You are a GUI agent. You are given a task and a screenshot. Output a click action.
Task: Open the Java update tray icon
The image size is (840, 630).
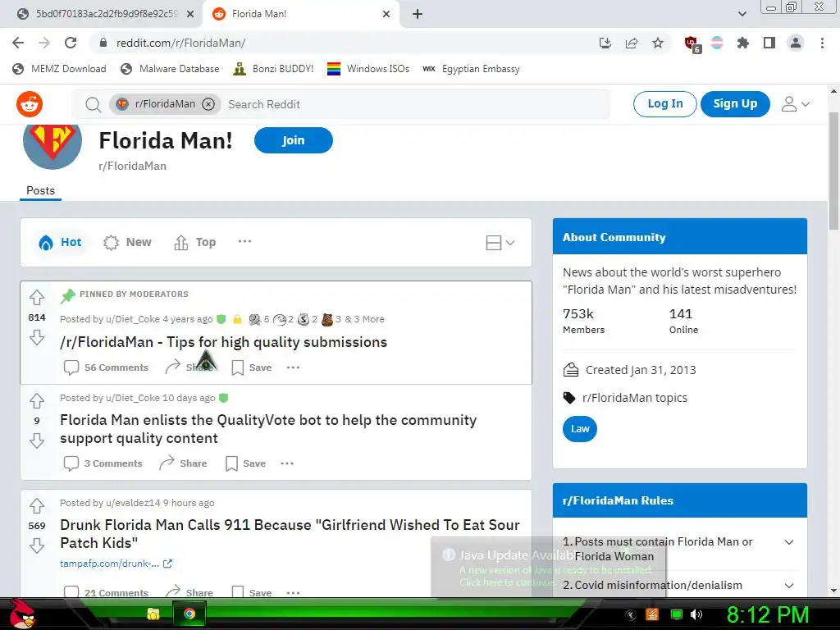coord(652,614)
